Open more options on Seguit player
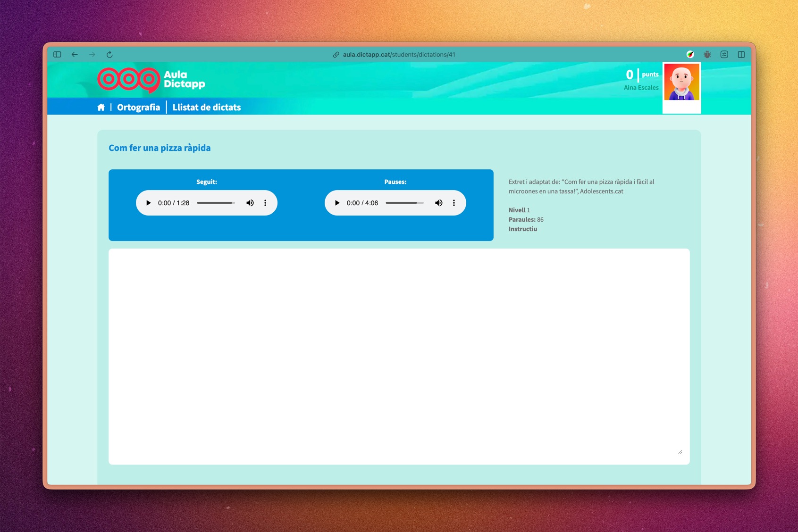 point(265,203)
